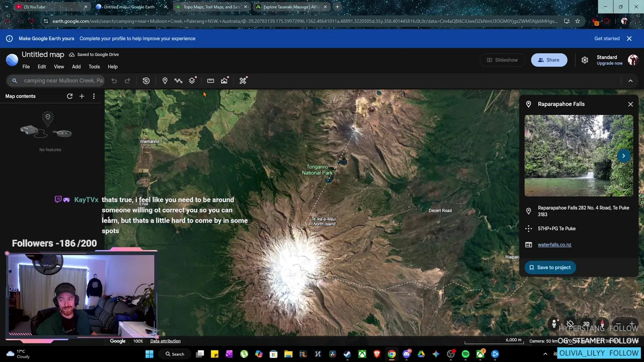This screenshot has height=362, width=644.
Task: Open the Windows Start menu
Action: (x=149, y=354)
